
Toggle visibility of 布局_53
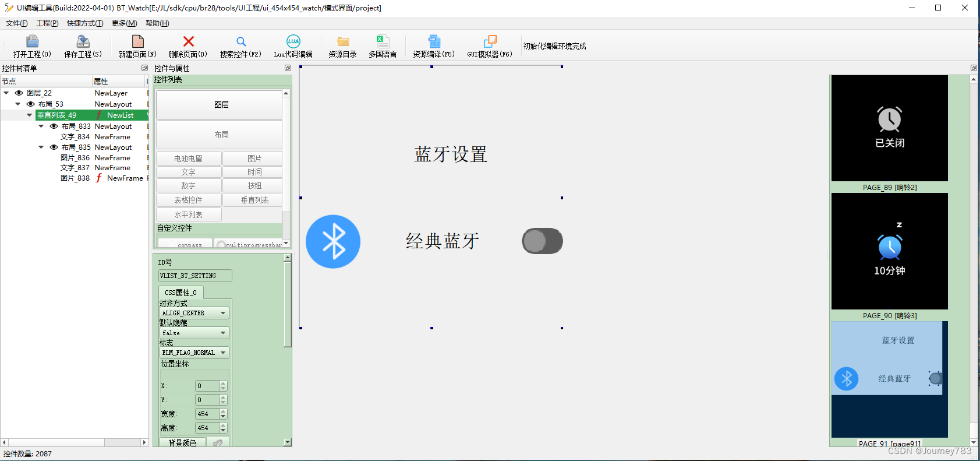coord(31,104)
